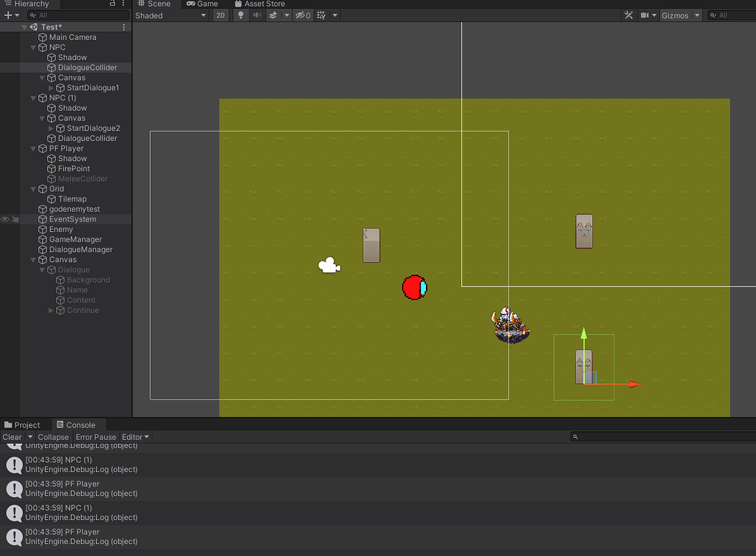Screen dimensions: 756x556
Task: Toggle scene lighting on or off
Action: tap(241, 15)
